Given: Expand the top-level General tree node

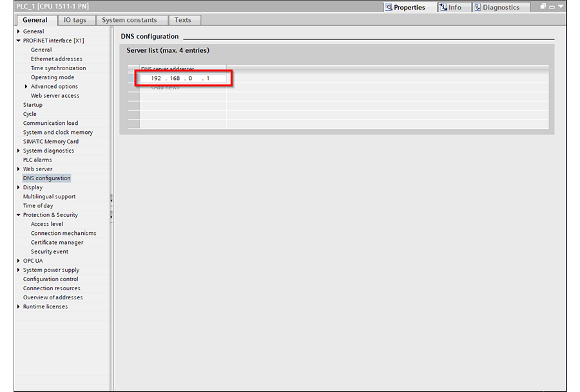Looking at the screenshot, I should coord(19,32).
